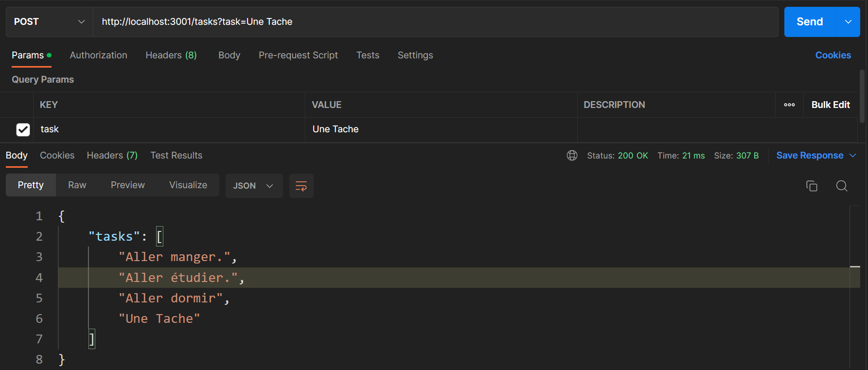Image resolution: width=868 pixels, height=370 pixels.
Task: Click the network globe icon
Action: pyautogui.click(x=572, y=156)
